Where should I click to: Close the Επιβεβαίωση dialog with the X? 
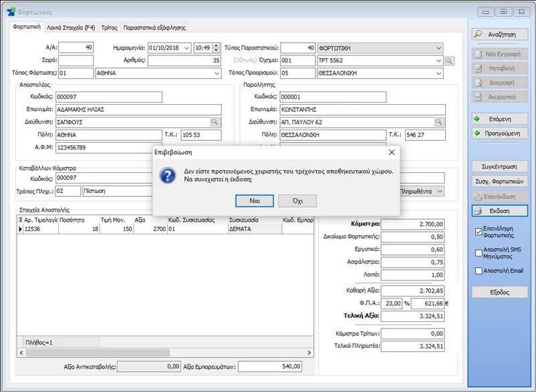pyautogui.click(x=392, y=152)
